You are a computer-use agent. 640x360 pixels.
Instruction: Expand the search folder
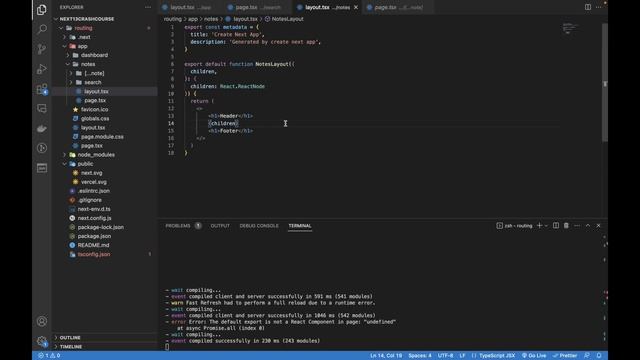[x=93, y=82]
